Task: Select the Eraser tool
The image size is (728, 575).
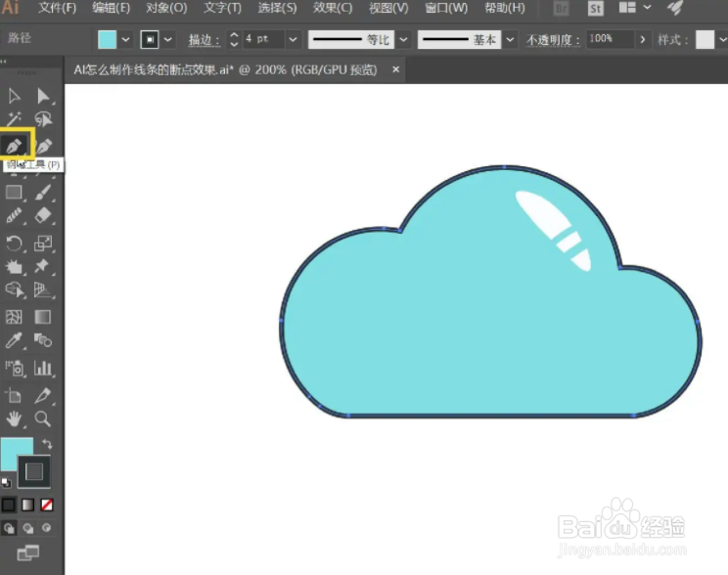Action: (x=43, y=216)
